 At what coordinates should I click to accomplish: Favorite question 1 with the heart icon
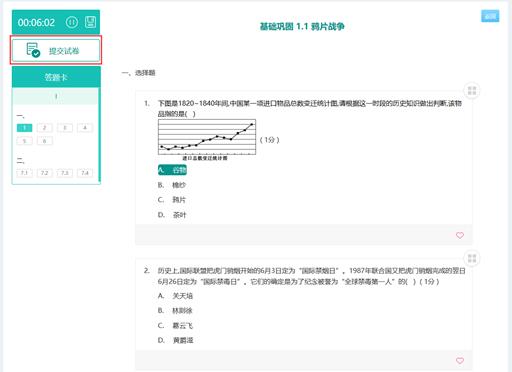point(460,235)
